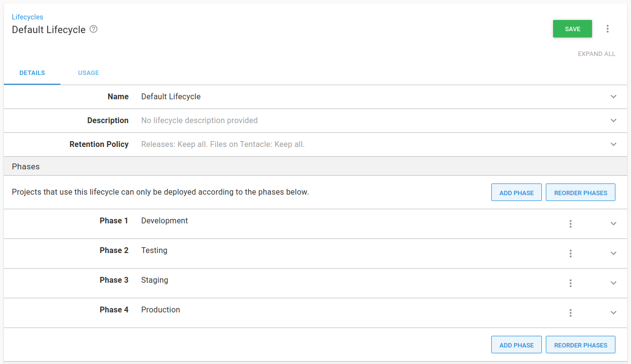Expand the Retention Policy row

pyautogui.click(x=613, y=145)
